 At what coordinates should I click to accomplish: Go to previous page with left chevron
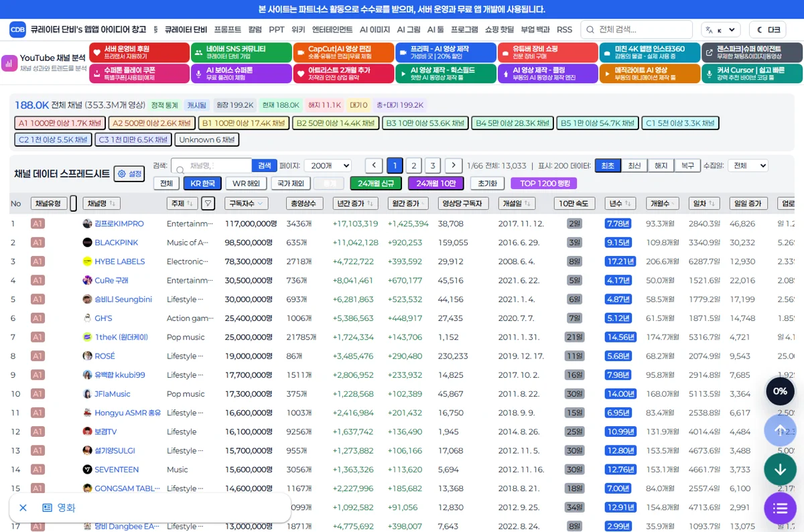pyautogui.click(x=374, y=165)
